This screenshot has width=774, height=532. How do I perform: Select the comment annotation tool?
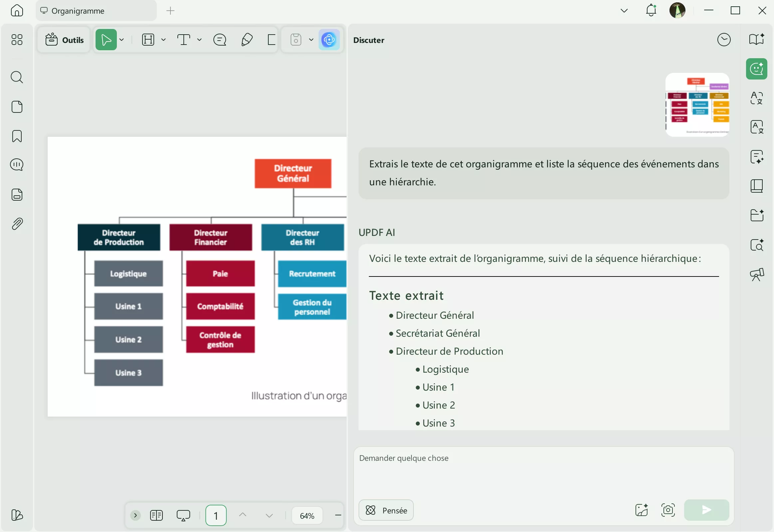[220, 39]
